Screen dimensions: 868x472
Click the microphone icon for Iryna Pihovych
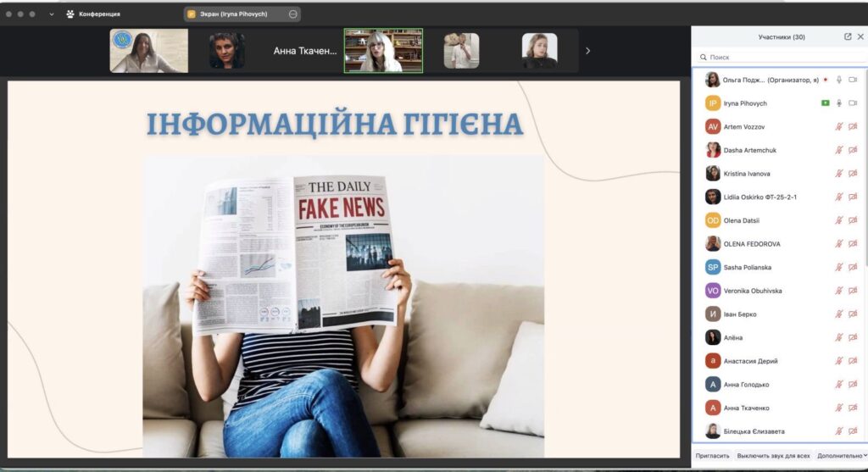(839, 103)
